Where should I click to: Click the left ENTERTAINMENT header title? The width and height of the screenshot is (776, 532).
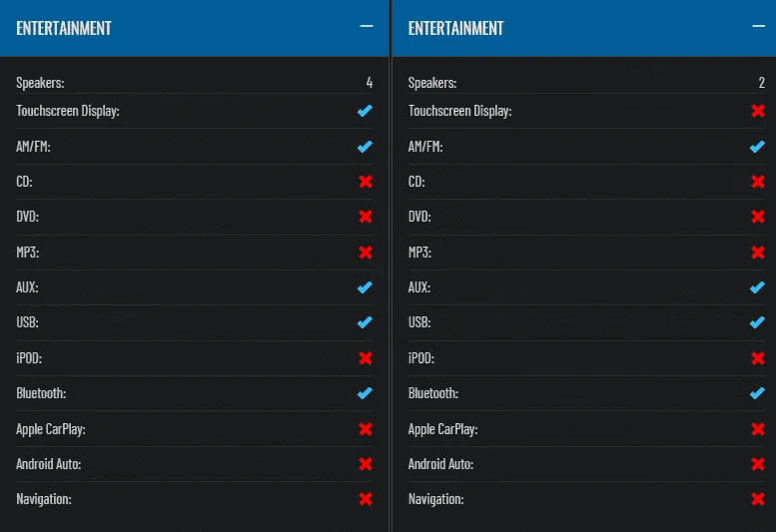point(64,28)
